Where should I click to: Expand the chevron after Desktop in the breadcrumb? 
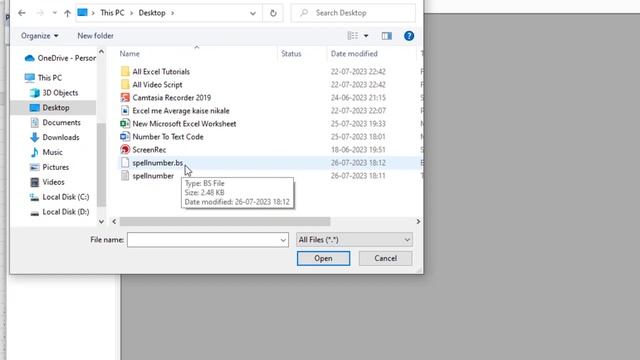[x=173, y=13]
